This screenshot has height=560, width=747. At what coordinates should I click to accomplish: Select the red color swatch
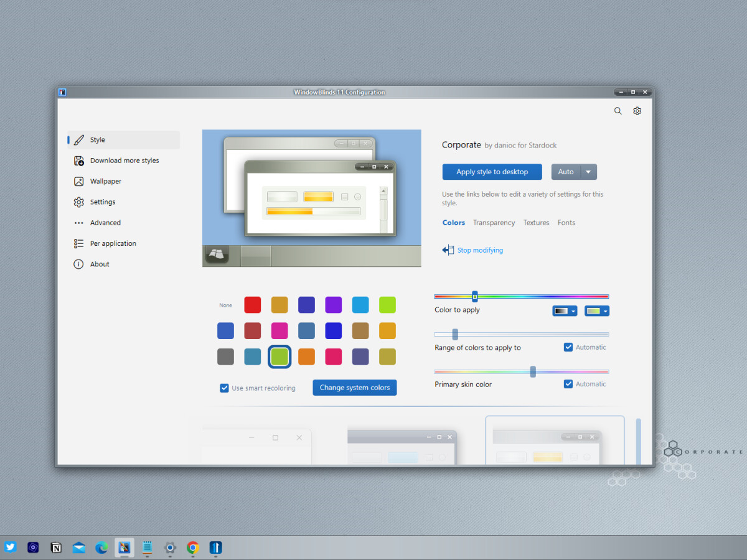tap(252, 305)
